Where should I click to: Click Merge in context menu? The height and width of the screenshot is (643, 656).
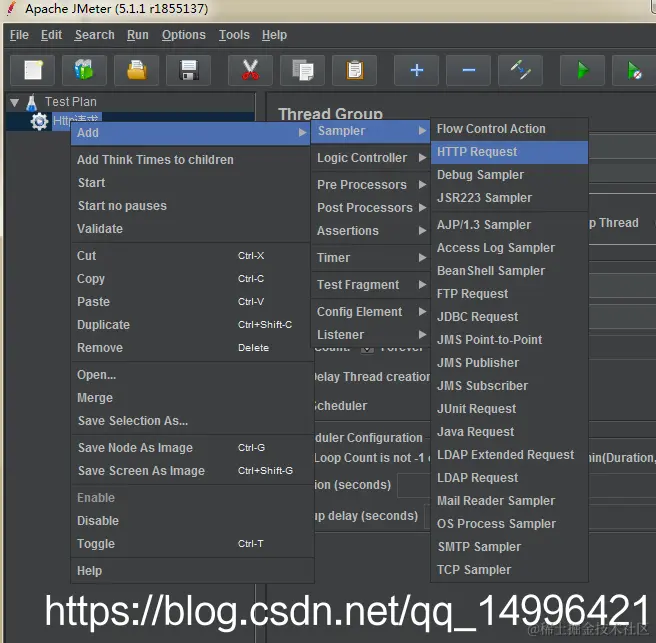click(191, 398)
